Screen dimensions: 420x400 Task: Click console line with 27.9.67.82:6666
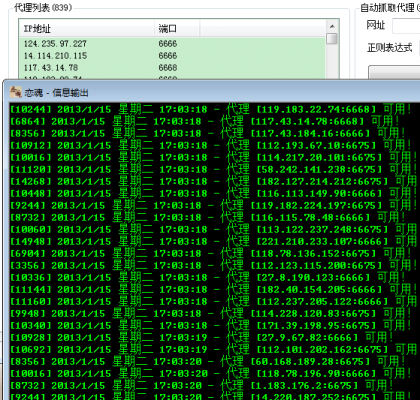point(202,337)
